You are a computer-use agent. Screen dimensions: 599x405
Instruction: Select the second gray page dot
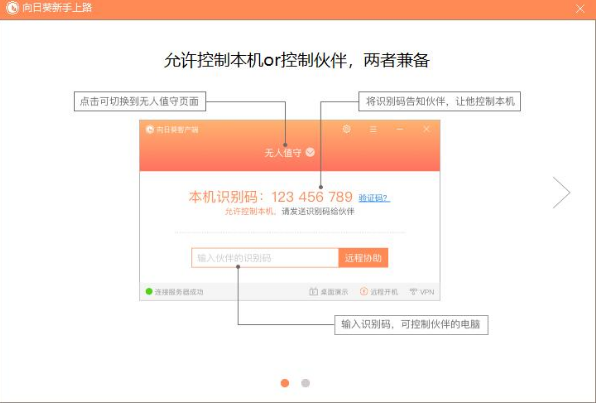pos(305,383)
